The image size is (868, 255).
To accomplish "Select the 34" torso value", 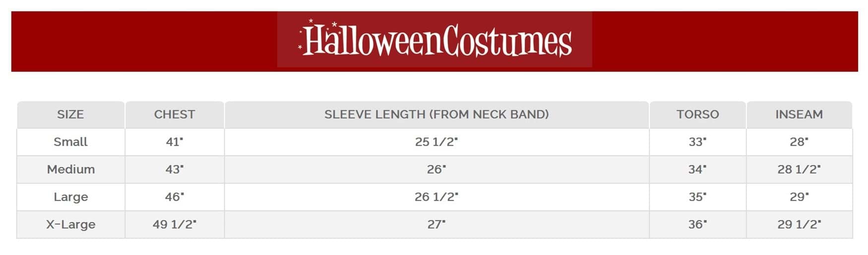I will tap(697, 169).
